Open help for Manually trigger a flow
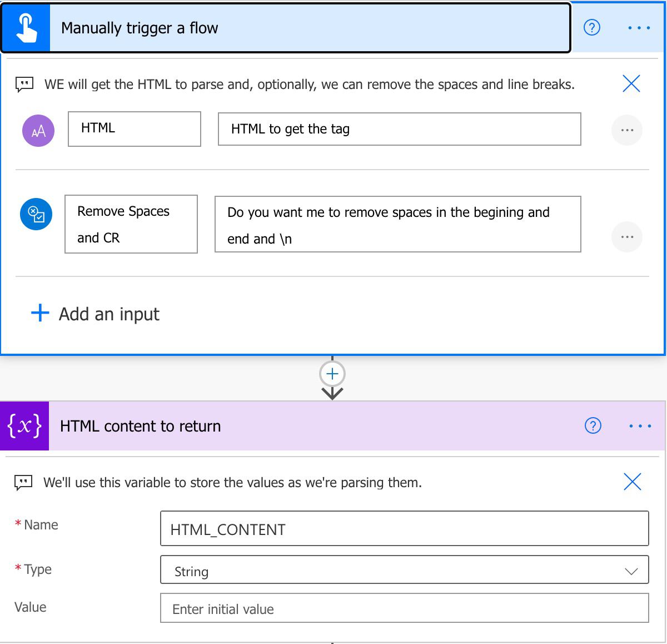This screenshot has width=667, height=644. (592, 27)
